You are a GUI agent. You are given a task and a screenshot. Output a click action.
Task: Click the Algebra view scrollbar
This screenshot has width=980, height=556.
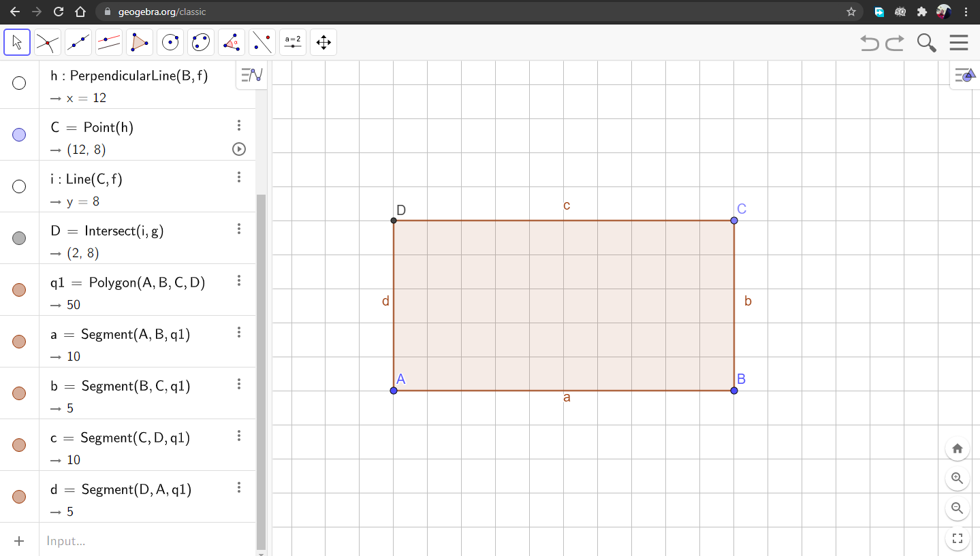click(261, 372)
